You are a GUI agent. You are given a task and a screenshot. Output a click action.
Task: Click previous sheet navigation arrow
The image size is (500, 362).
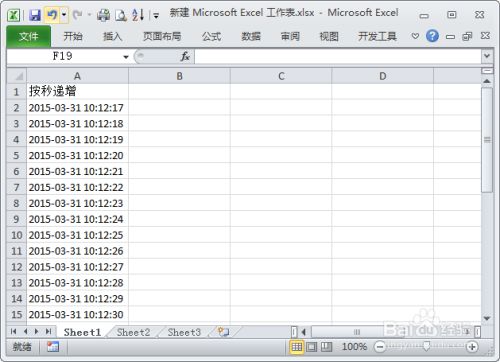(25, 331)
